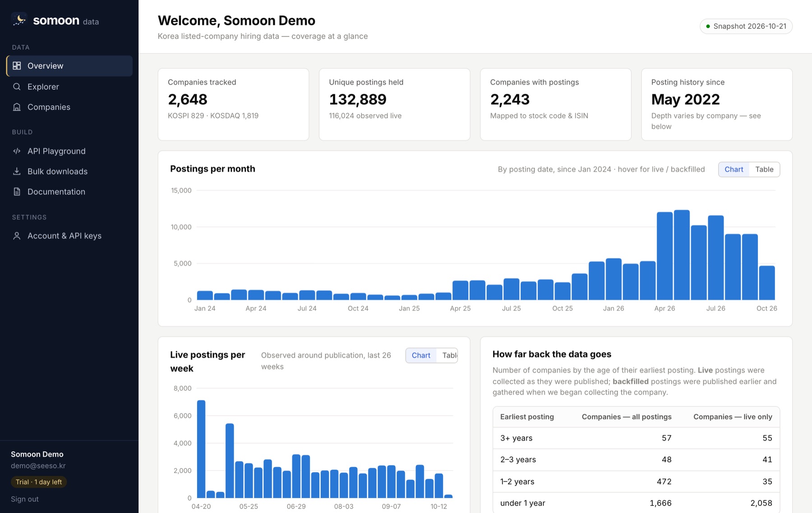Click the 'Live postings per week' heading
This screenshot has width=812, height=513.
pyautogui.click(x=208, y=362)
